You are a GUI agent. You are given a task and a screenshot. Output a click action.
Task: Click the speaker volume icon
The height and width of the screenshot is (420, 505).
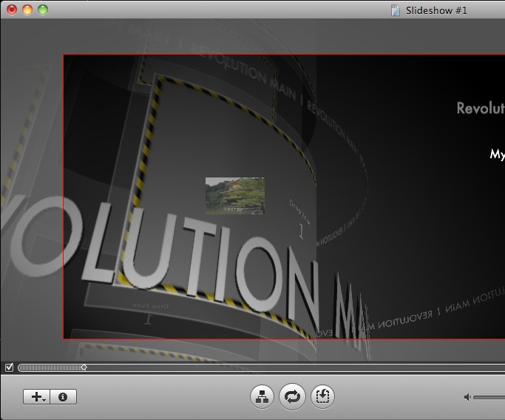click(467, 397)
